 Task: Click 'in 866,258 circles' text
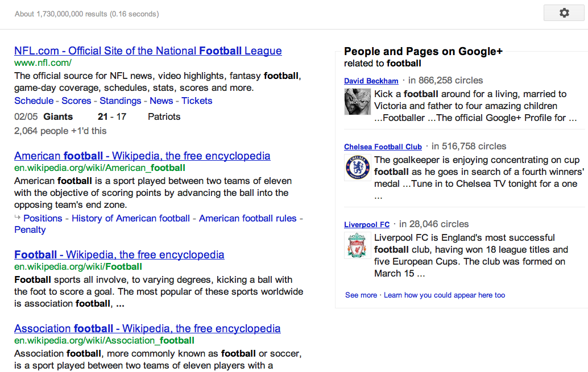[445, 81]
